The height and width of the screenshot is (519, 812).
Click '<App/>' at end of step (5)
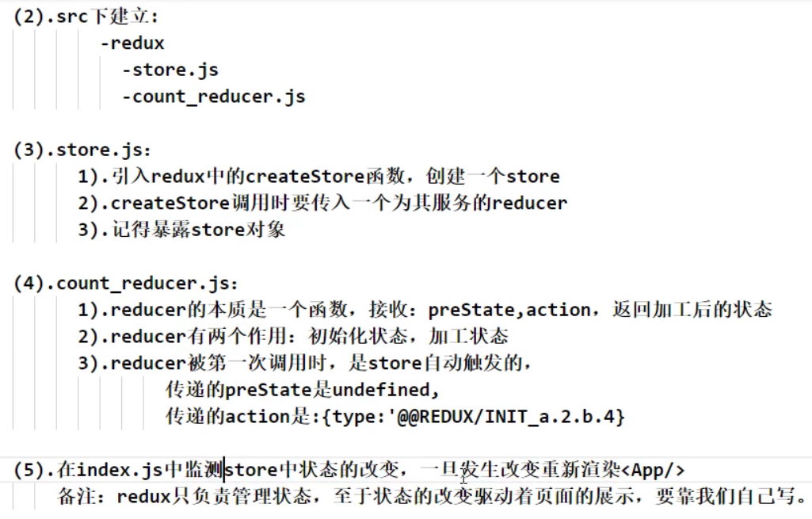coord(653,471)
